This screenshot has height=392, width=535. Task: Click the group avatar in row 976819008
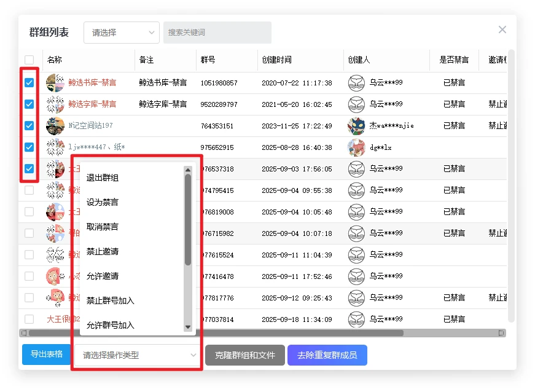click(55, 212)
